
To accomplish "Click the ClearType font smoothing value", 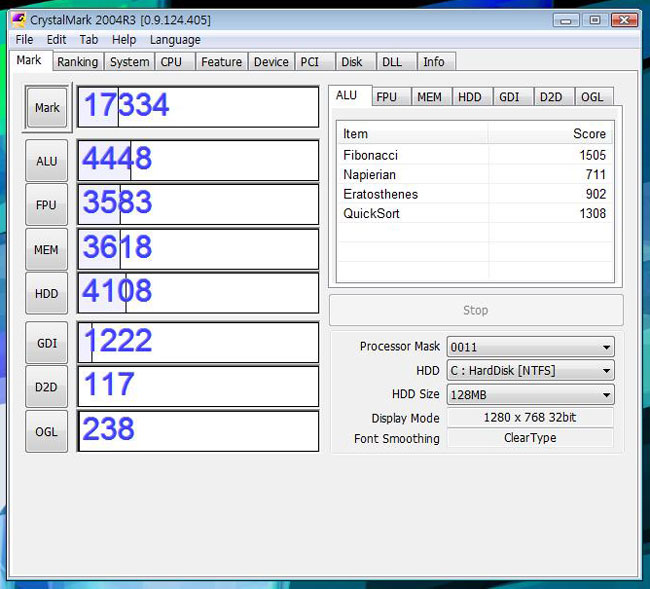I will (x=530, y=438).
